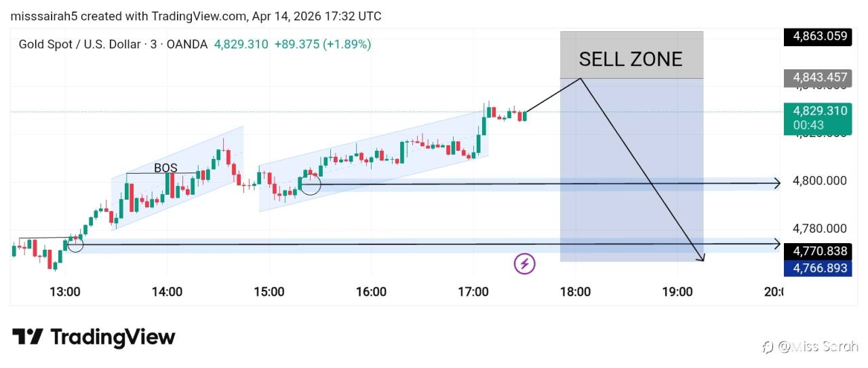
Task: Click the green 4,829.310 current price label
Action: click(x=817, y=111)
